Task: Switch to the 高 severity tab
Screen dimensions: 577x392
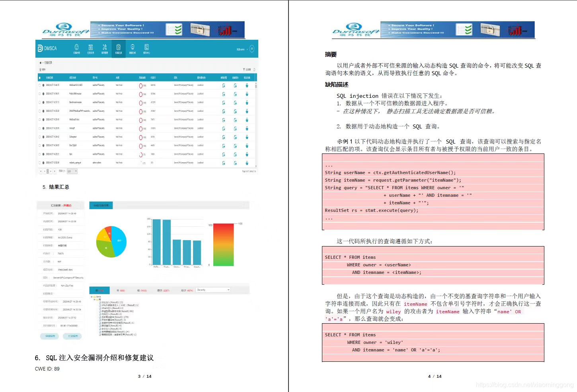Action: coord(99,290)
